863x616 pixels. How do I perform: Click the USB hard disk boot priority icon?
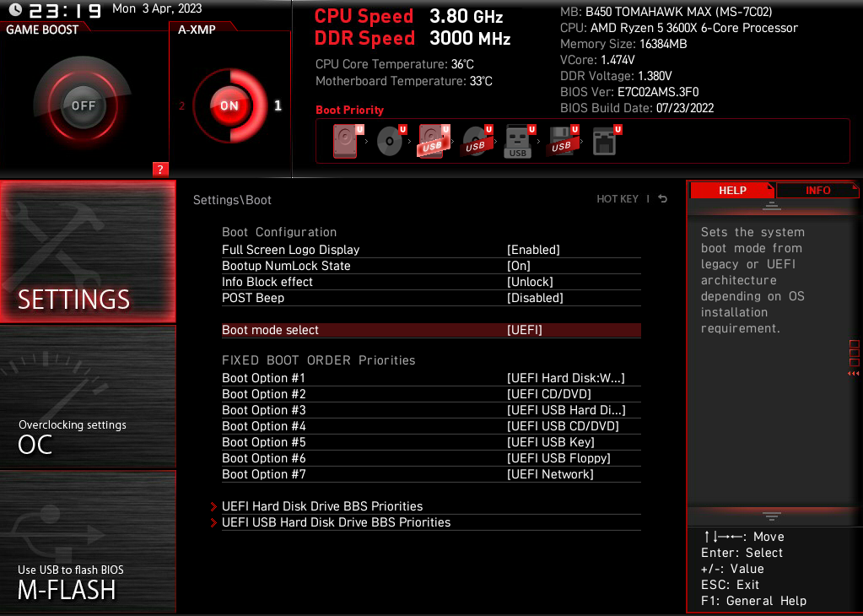(434, 141)
